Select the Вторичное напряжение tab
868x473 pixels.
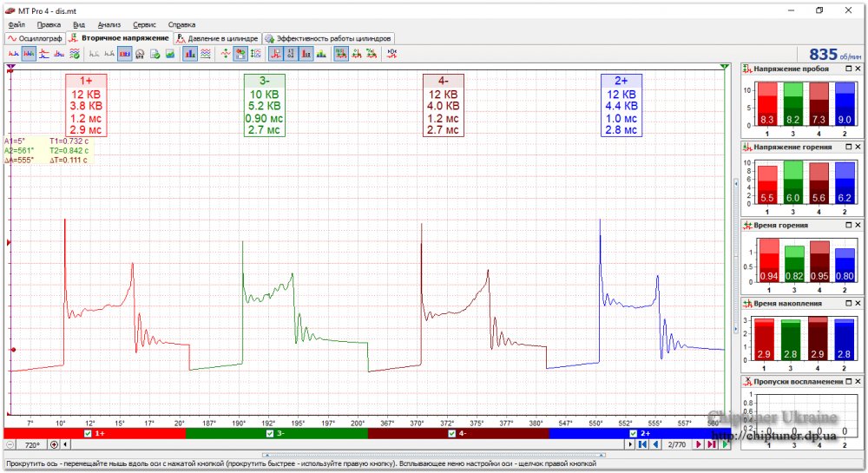(x=119, y=38)
